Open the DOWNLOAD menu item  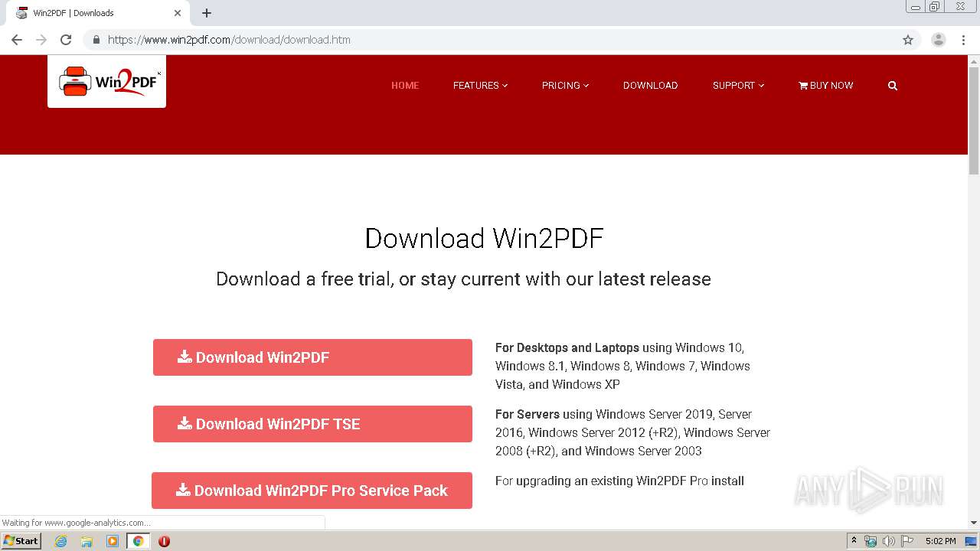[x=650, y=86]
